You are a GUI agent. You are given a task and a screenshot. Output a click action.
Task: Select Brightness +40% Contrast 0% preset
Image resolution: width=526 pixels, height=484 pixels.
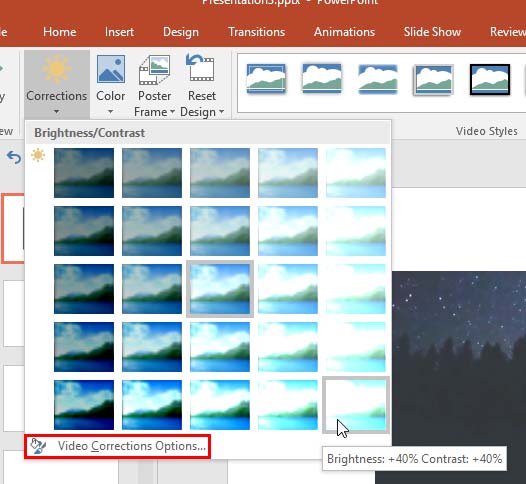pyautogui.click(x=356, y=289)
